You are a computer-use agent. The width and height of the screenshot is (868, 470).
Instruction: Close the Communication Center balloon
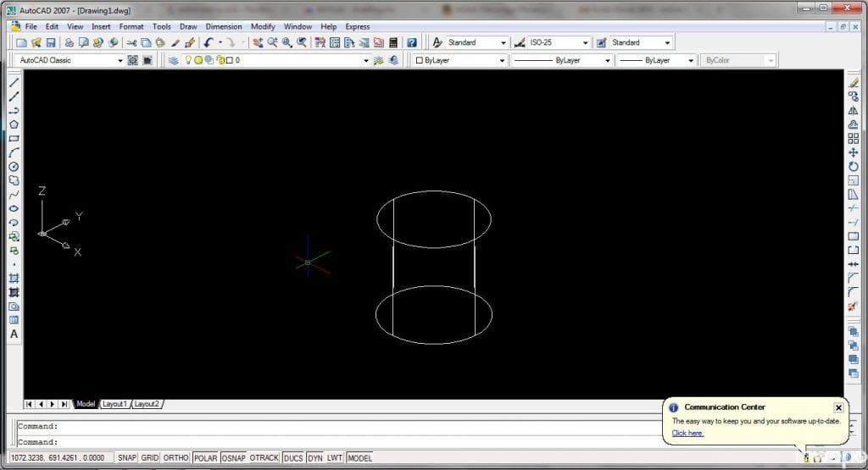[838, 407]
